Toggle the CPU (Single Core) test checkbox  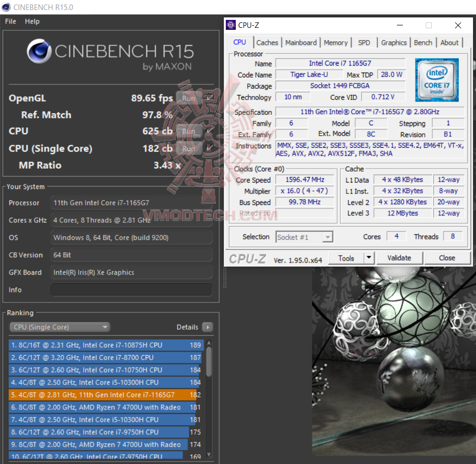click(x=209, y=148)
